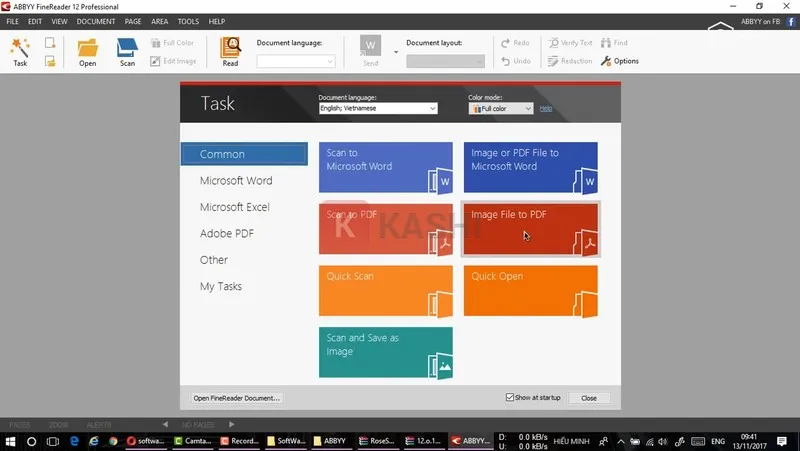Select the Common task category
The height and width of the screenshot is (451, 800).
(244, 154)
